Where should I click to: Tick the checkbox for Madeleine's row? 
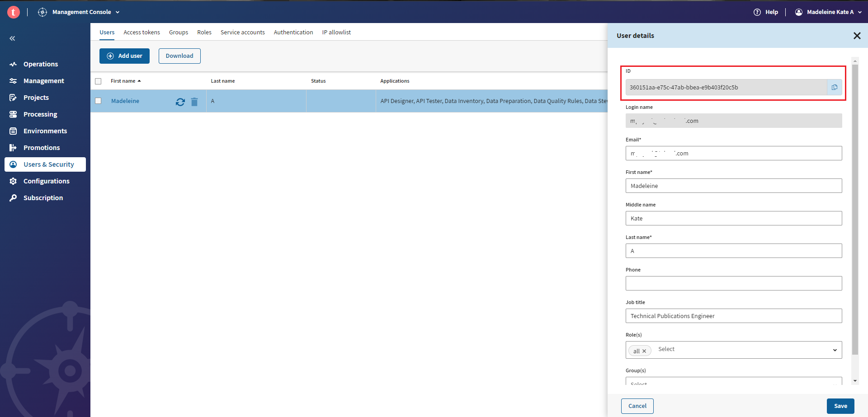(98, 101)
